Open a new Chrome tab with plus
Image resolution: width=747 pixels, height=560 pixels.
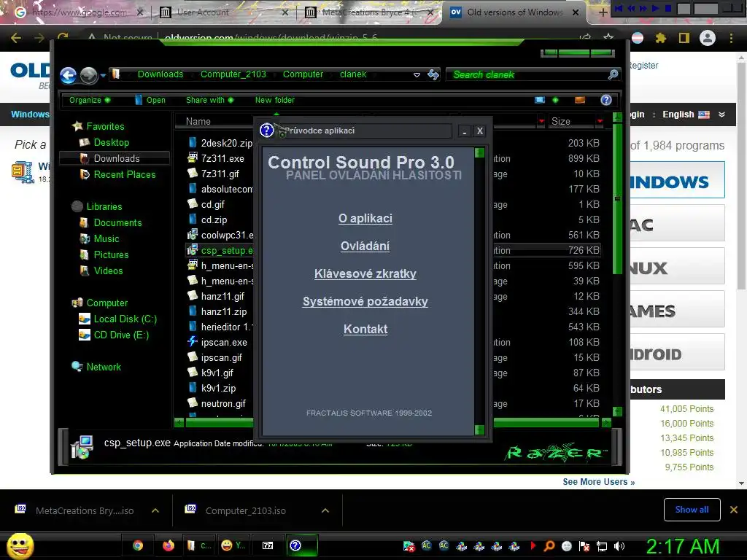(x=603, y=12)
